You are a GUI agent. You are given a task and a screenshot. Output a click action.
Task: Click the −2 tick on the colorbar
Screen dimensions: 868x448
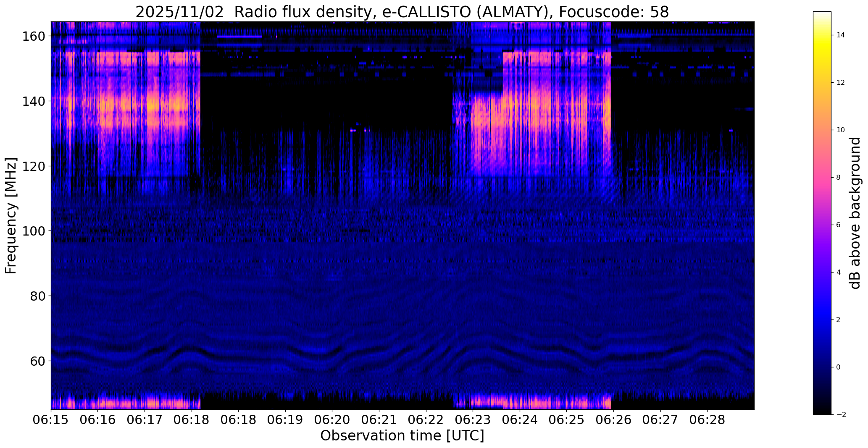[x=841, y=415]
